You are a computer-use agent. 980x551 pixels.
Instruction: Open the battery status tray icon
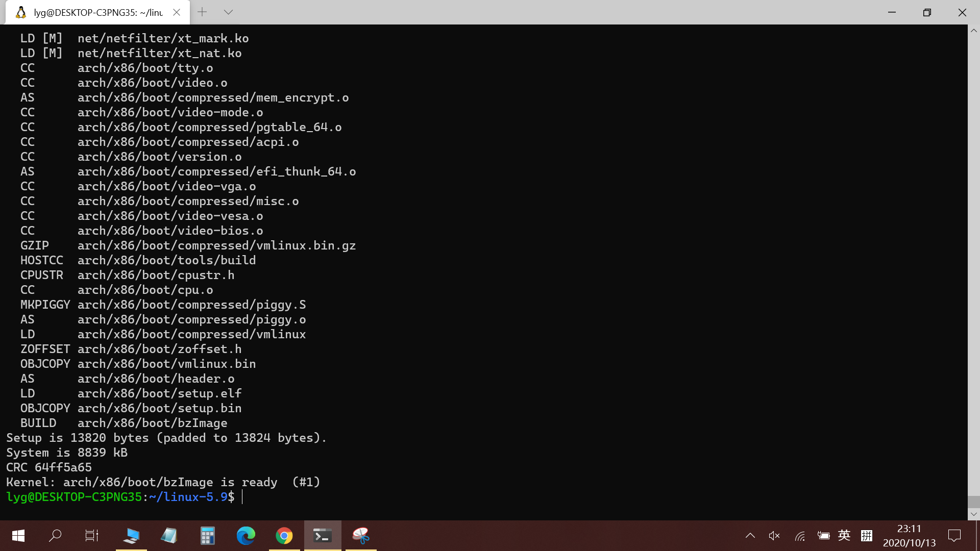823,536
